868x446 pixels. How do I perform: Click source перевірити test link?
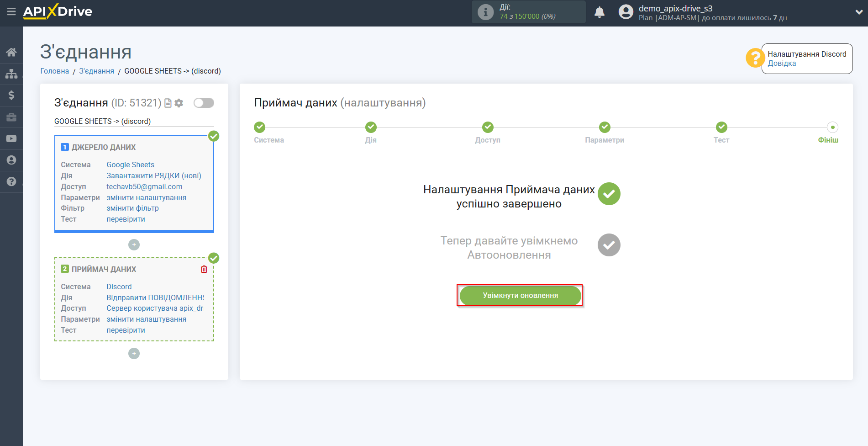point(126,219)
